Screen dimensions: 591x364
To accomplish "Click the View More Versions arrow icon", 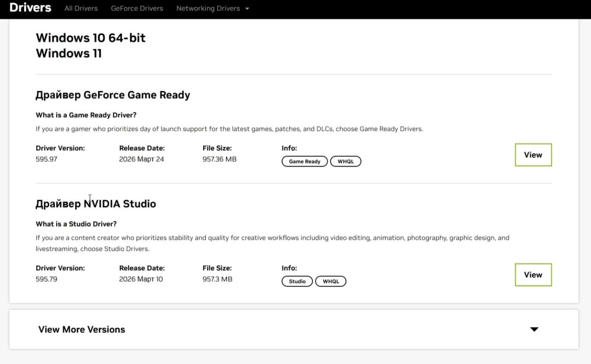I will [x=534, y=329].
